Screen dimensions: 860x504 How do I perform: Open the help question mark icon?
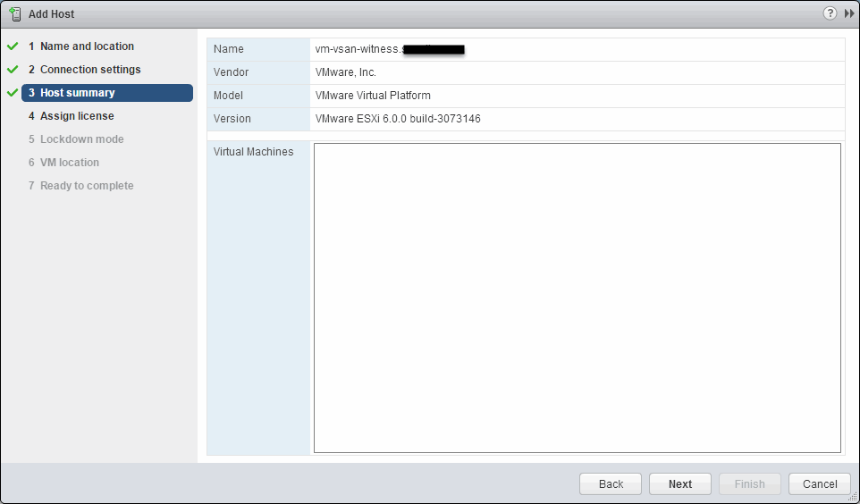pyautogui.click(x=830, y=13)
